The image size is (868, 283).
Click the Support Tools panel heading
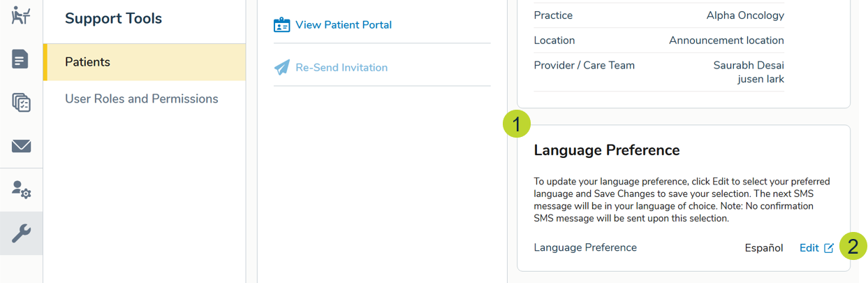click(113, 19)
